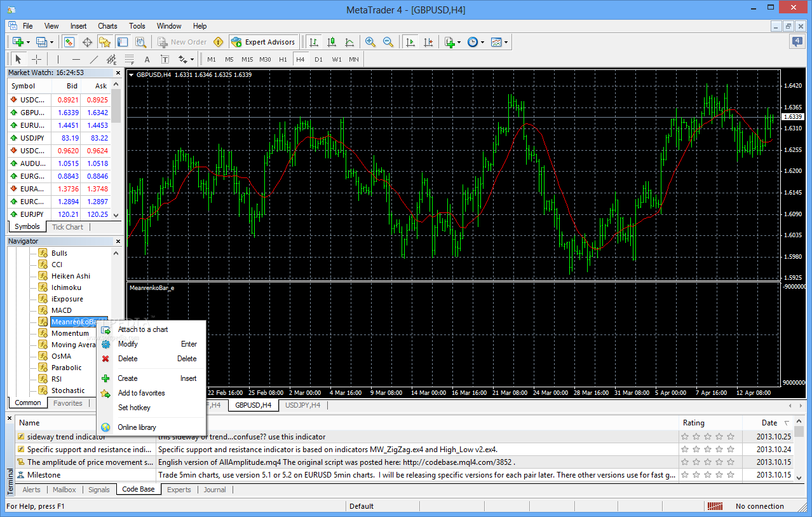Expand the Profiles dropdown arrow
Viewport: 812px width, 517px height.
52,43
